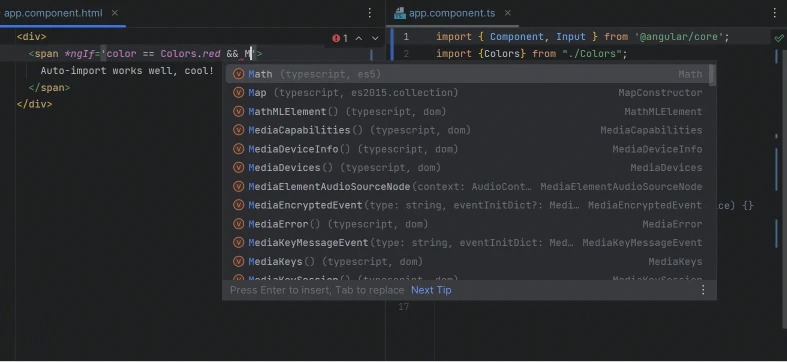Click the variable icon beside MediaKeys
This screenshot has height=362, width=787.
coord(238,262)
